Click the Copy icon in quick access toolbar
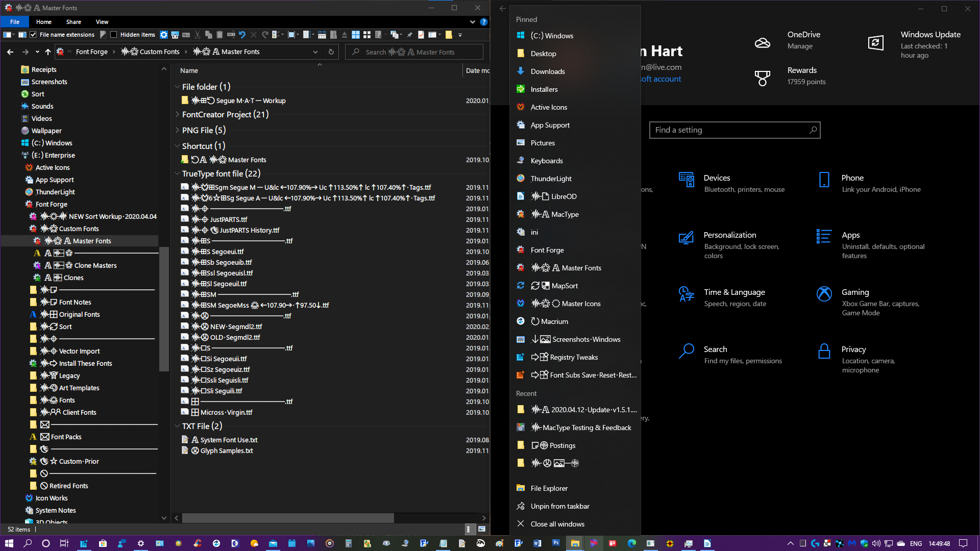Image resolution: width=980 pixels, height=551 pixels. coord(209,35)
